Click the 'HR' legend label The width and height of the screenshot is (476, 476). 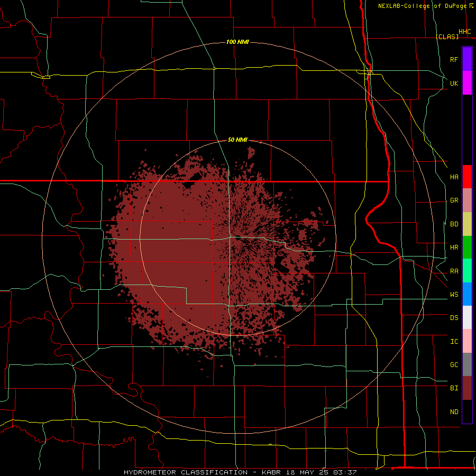tap(454, 248)
